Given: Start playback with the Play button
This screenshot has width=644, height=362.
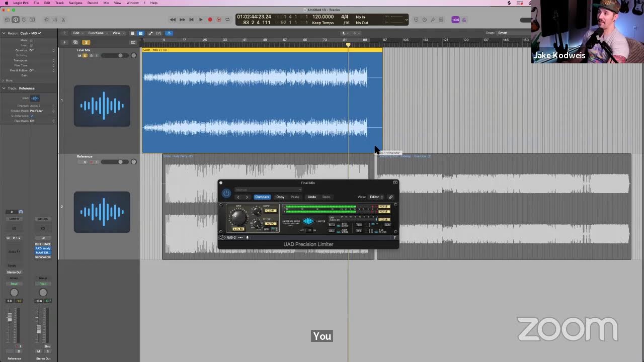Looking at the screenshot, I should 201,20.
